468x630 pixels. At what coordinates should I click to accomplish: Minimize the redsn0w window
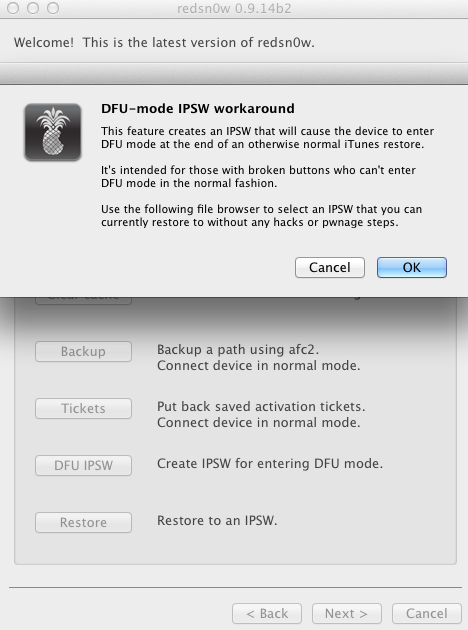click(x=33, y=8)
